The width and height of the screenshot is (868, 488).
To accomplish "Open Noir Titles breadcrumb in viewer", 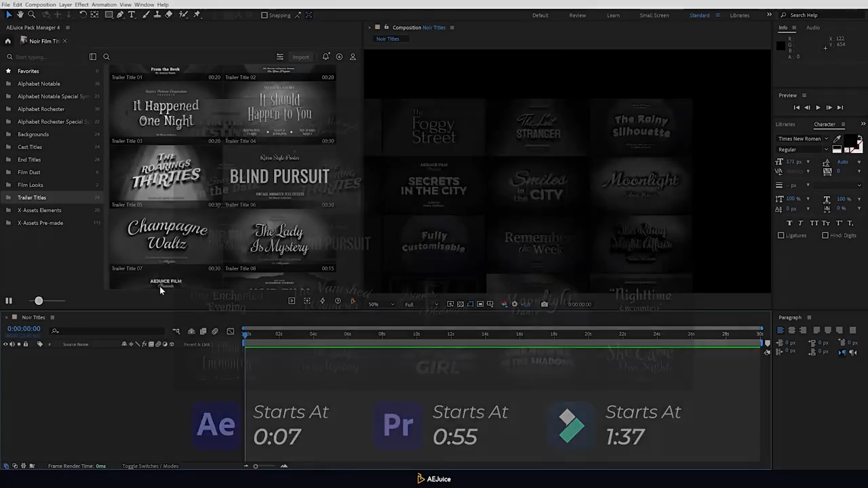I will click(x=388, y=39).
